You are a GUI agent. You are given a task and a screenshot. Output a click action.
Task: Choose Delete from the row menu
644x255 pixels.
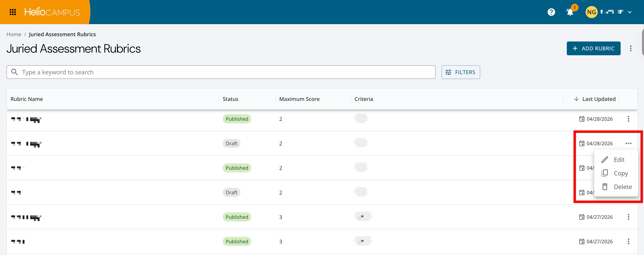pyautogui.click(x=616, y=187)
